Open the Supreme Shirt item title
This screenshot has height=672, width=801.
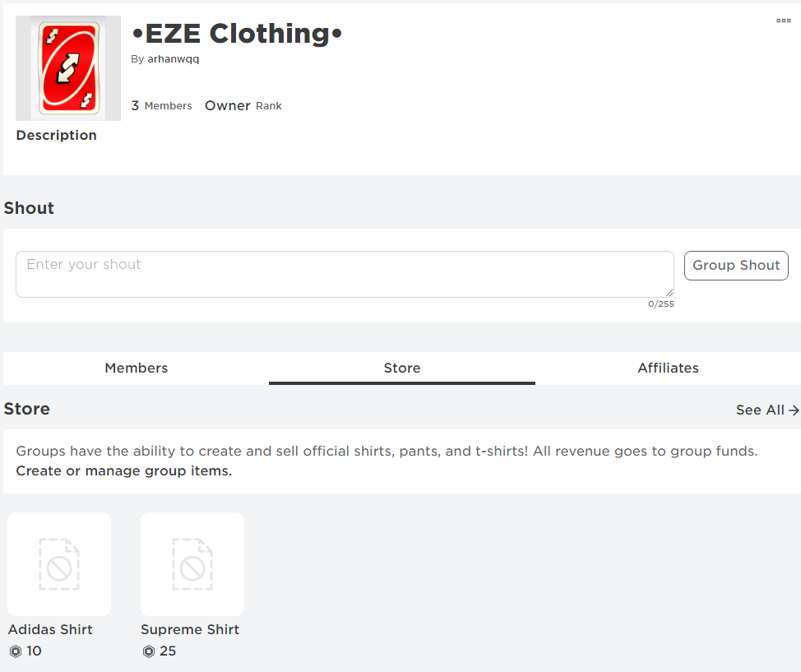[190, 629]
